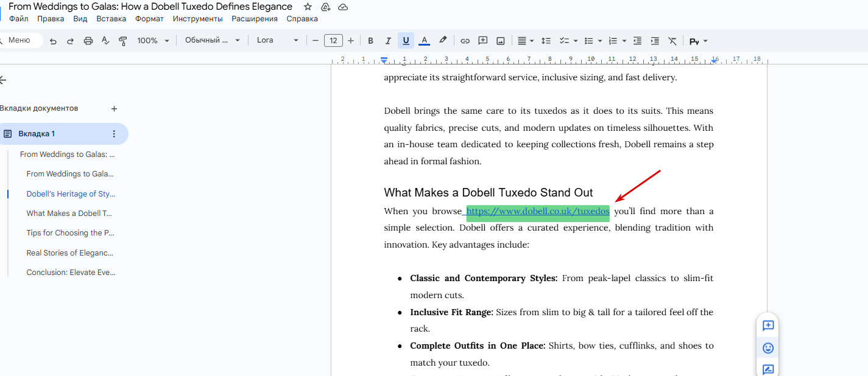
Task: Turn off Underline formatting
Action: (x=406, y=41)
